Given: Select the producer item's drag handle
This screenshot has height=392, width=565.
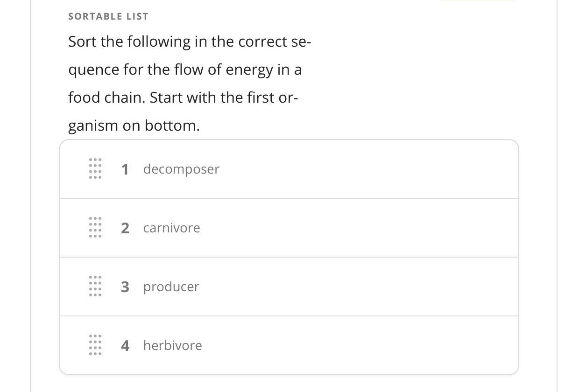Looking at the screenshot, I should click(95, 286).
